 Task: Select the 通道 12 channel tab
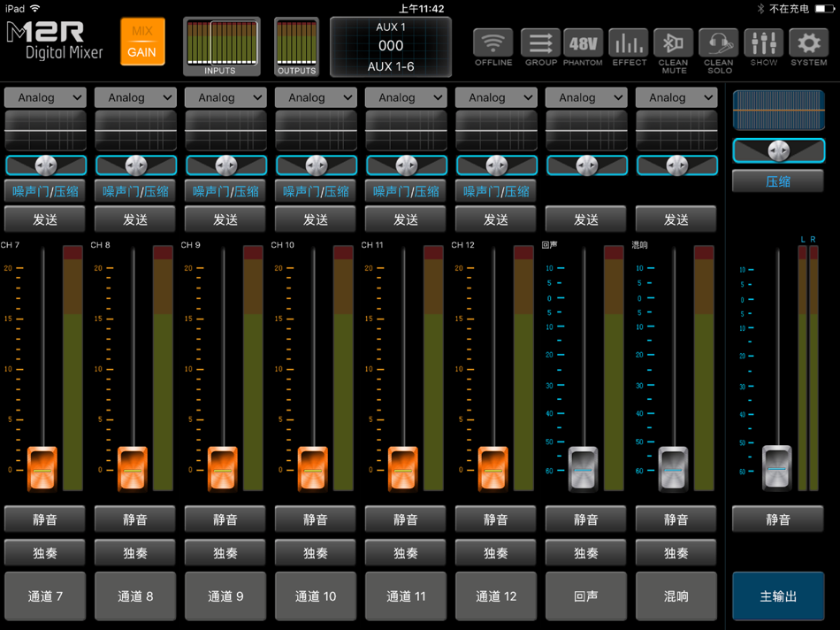[x=496, y=596]
